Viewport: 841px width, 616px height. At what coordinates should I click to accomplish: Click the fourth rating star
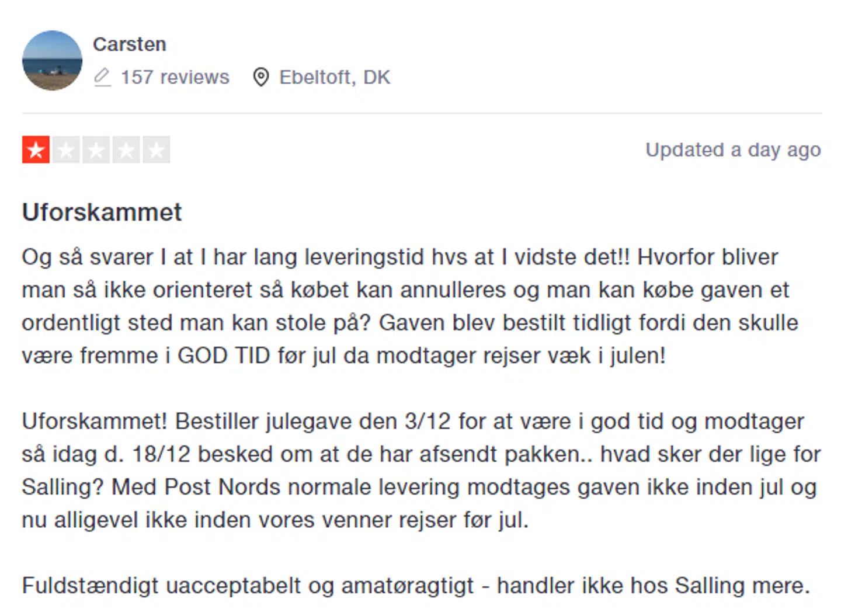pyautogui.click(x=127, y=149)
